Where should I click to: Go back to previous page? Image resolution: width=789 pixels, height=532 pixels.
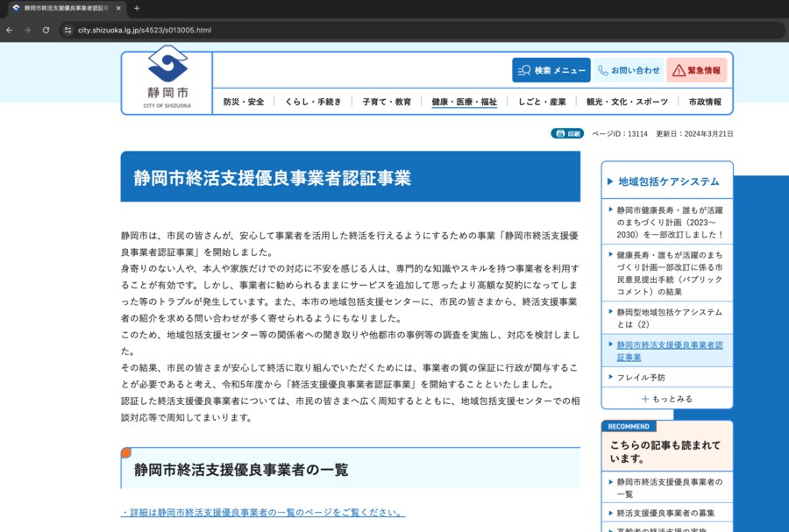tap(10, 30)
